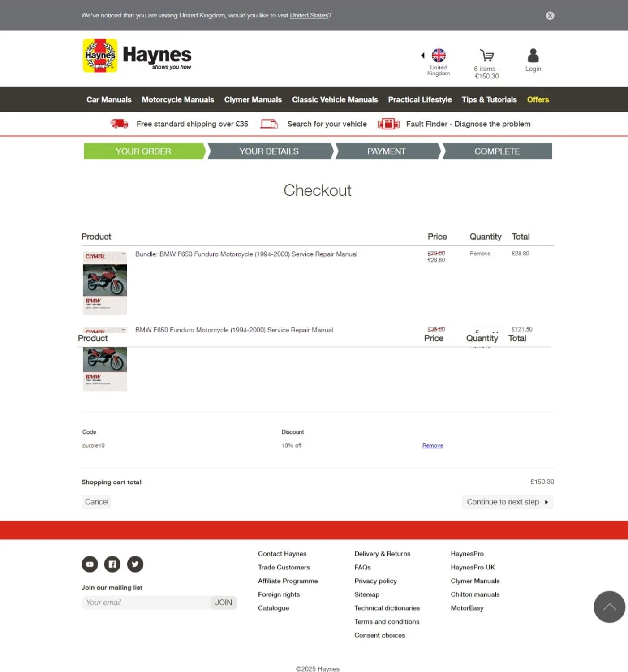Open the shopping cart icon

487,56
